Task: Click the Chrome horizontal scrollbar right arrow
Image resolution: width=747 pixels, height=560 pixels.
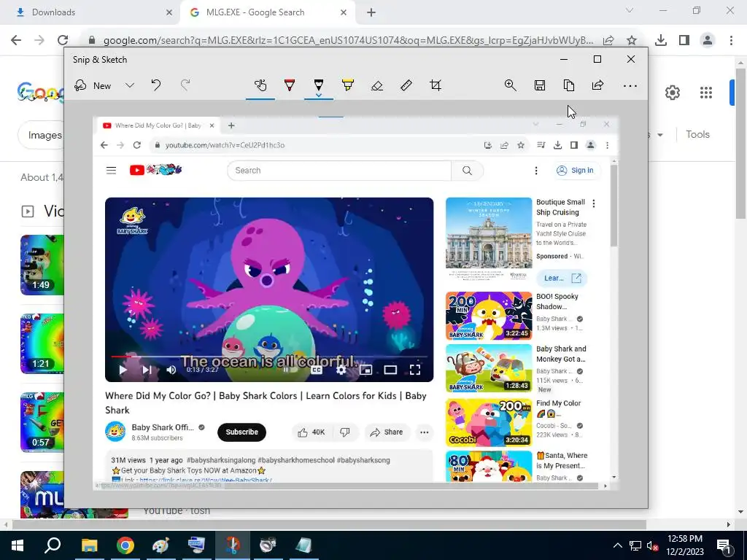Action: pyautogui.click(x=729, y=525)
